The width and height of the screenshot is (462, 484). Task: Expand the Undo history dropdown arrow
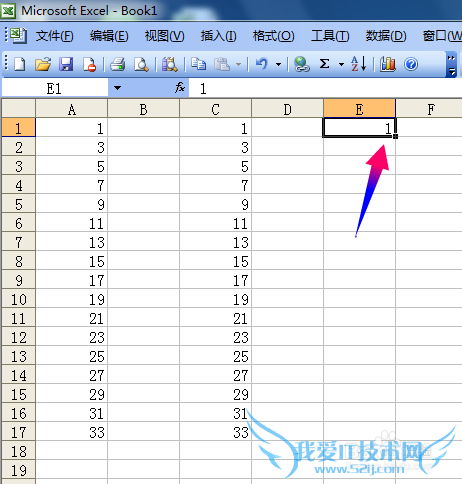coord(278,64)
